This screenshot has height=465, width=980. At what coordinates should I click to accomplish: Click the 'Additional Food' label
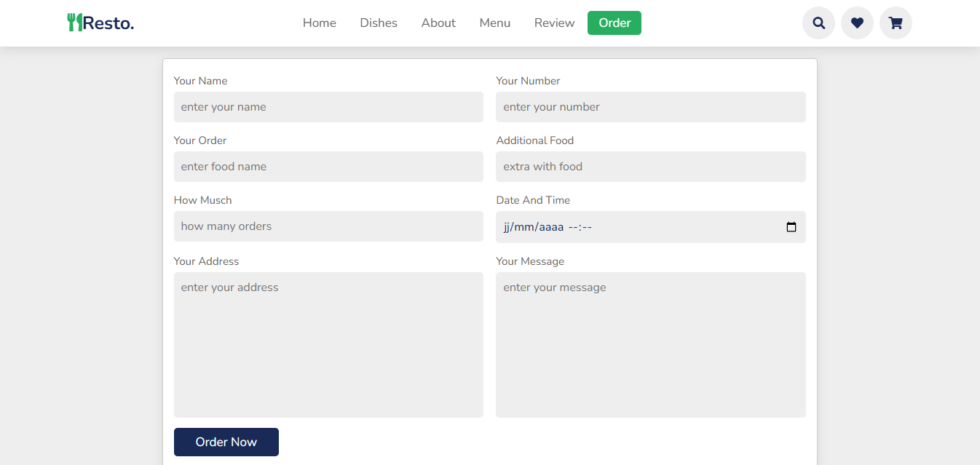[x=535, y=140]
